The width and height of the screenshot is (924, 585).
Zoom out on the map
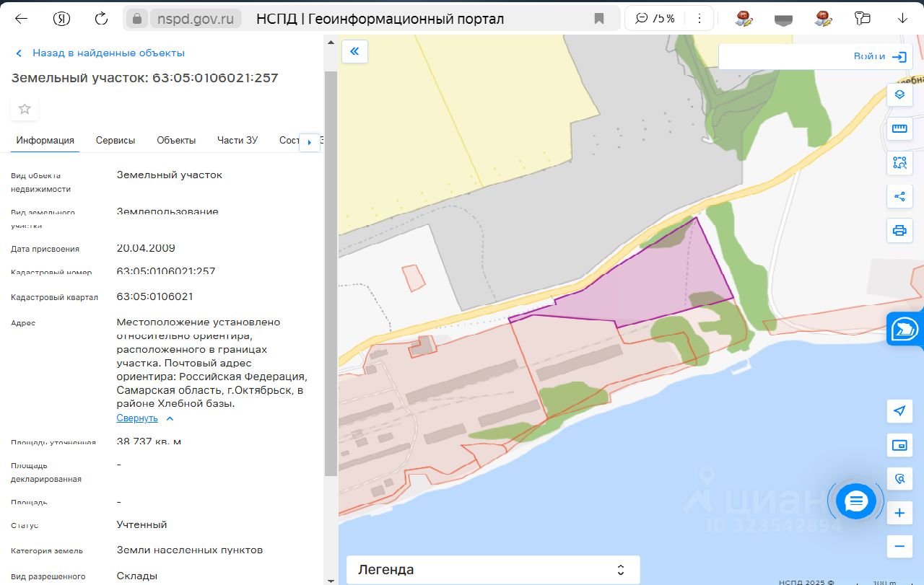click(899, 546)
